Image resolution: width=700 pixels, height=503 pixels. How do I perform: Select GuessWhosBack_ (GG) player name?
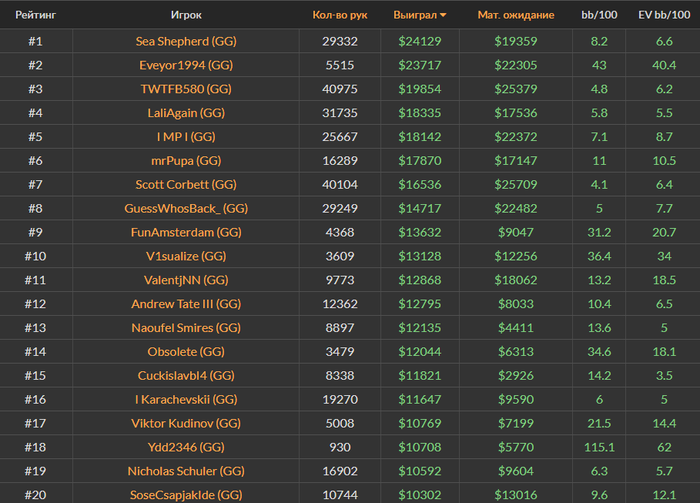185,208
